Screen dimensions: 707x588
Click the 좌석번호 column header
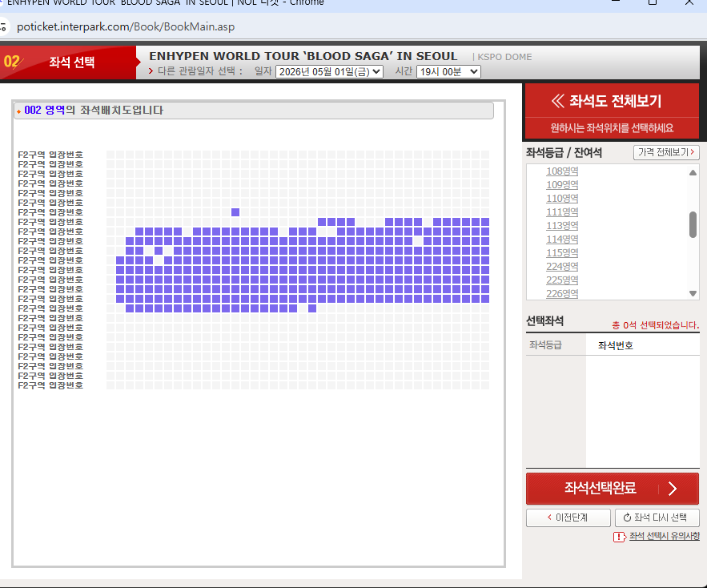[616, 345]
